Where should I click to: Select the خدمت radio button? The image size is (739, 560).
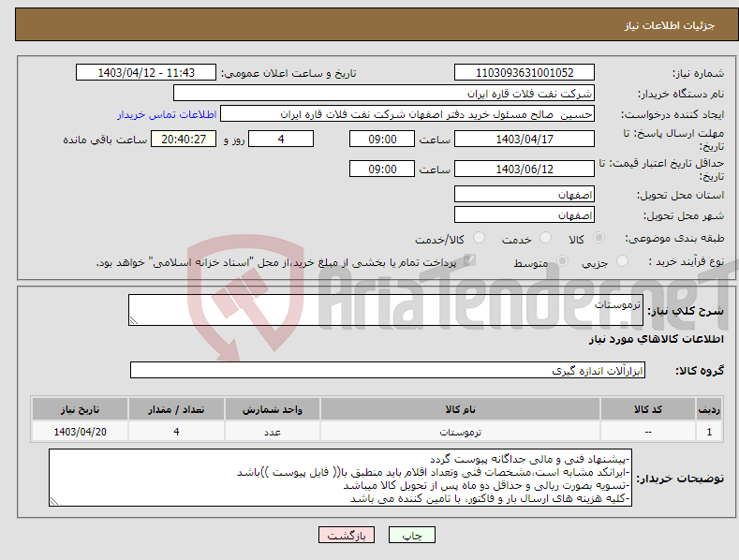545,238
